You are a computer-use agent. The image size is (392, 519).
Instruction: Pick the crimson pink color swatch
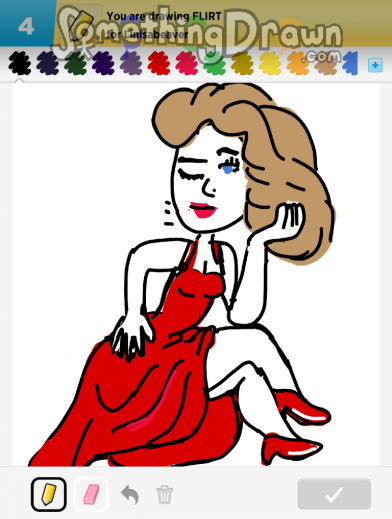187,63
